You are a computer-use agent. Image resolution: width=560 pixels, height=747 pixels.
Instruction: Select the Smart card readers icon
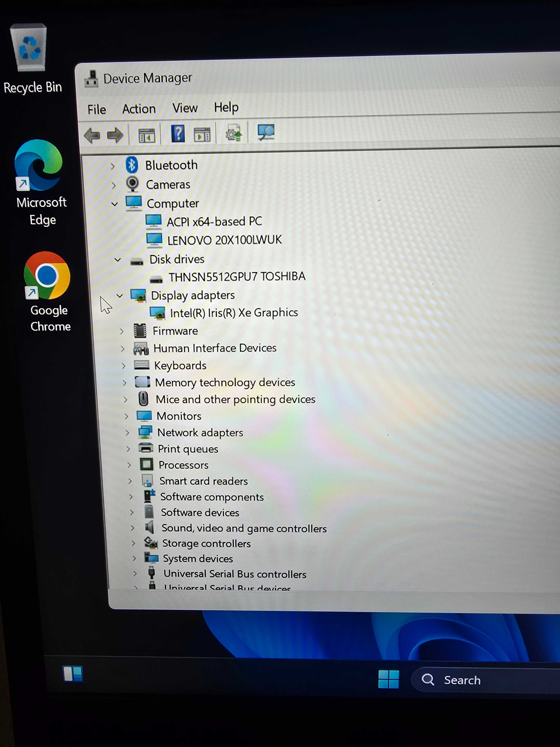(147, 481)
